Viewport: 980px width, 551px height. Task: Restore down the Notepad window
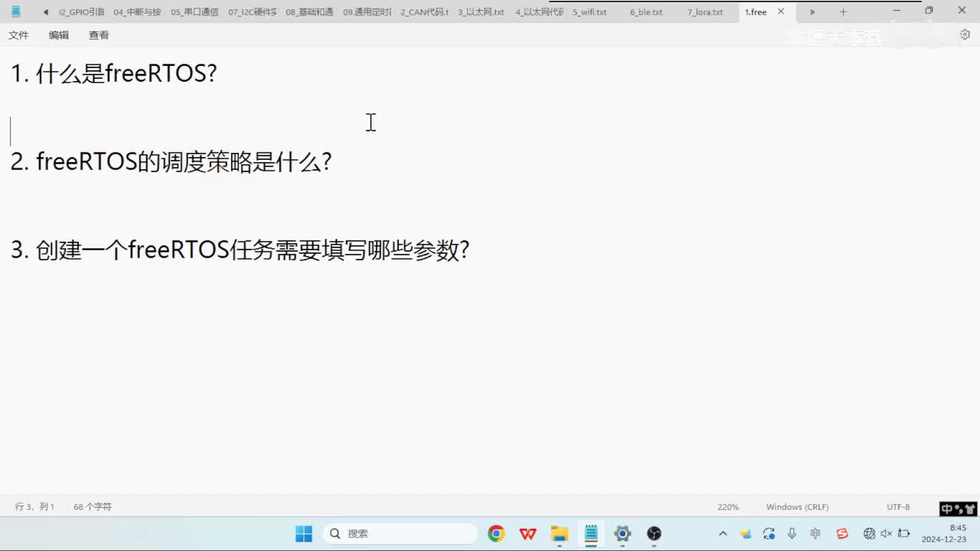[929, 11]
